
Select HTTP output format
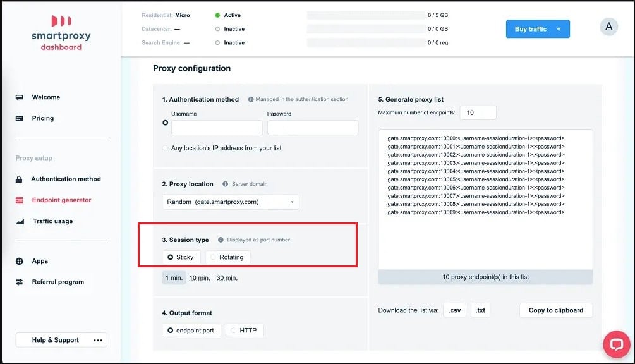[245, 331]
